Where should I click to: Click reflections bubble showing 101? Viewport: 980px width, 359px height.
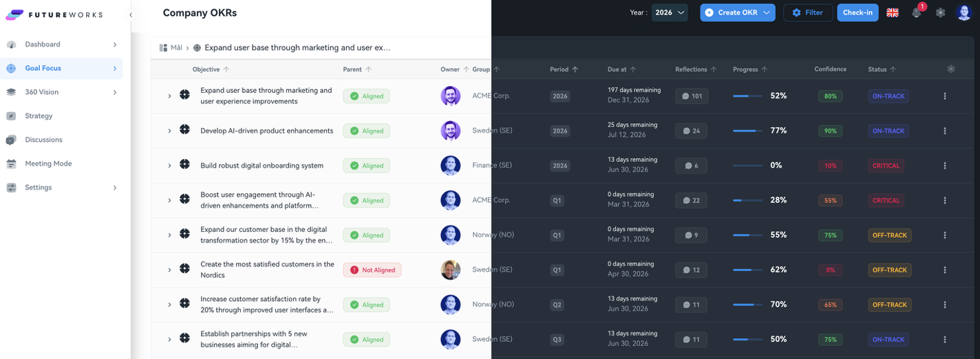click(692, 96)
